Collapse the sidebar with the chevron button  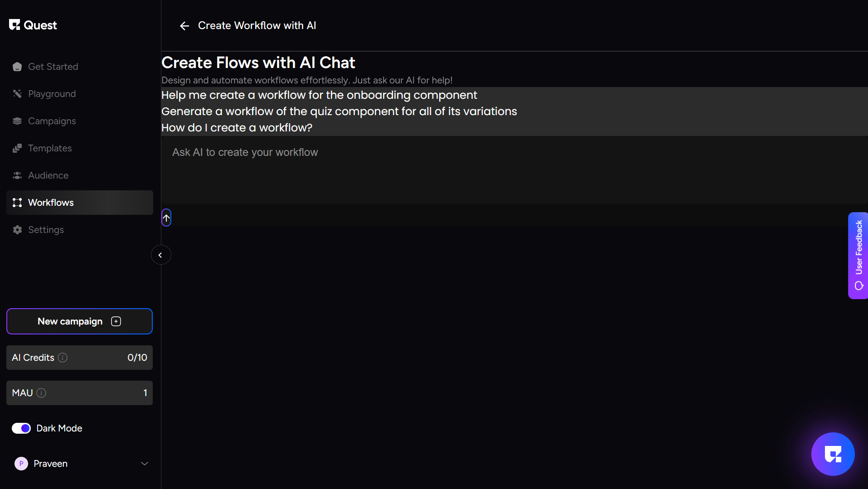coord(160,255)
